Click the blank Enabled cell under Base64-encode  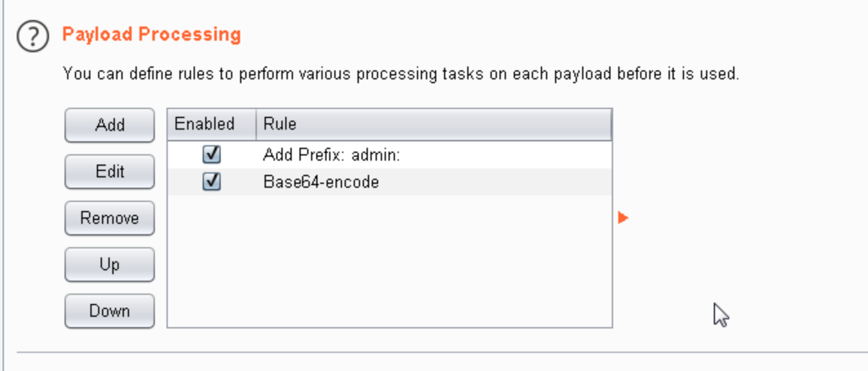coord(212,208)
